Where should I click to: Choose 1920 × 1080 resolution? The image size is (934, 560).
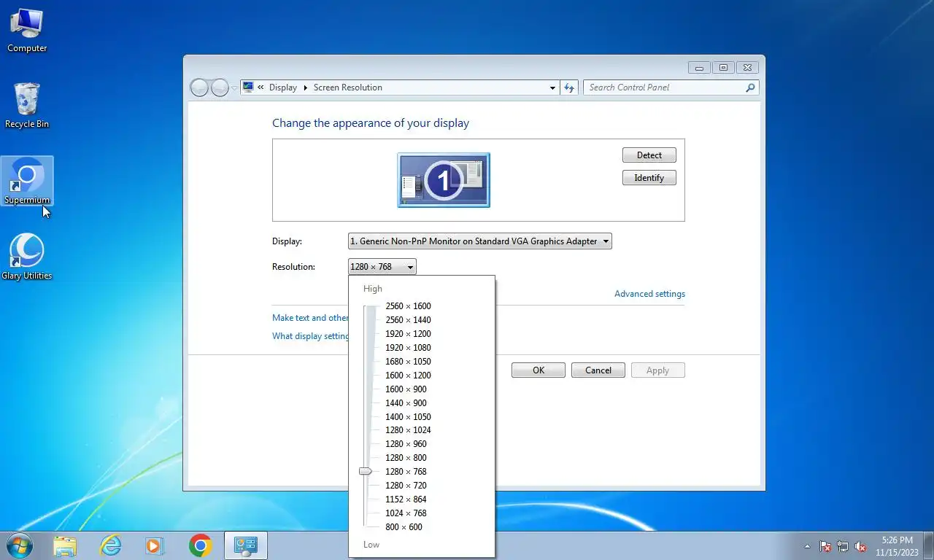[x=408, y=348]
